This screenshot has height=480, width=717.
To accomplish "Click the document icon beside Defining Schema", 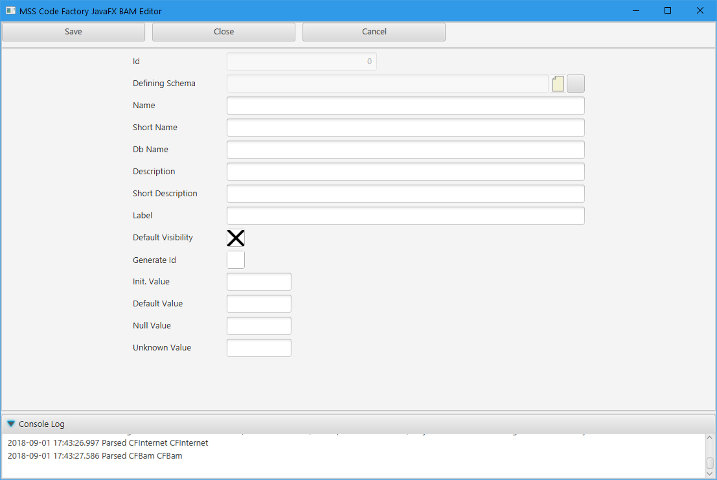I will pyautogui.click(x=558, y=84).
